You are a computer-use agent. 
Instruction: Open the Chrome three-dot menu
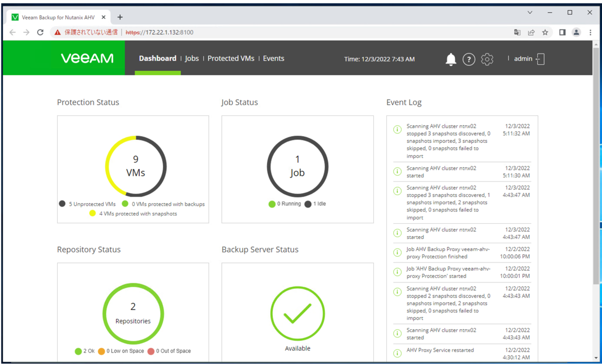tap(590, 32)
